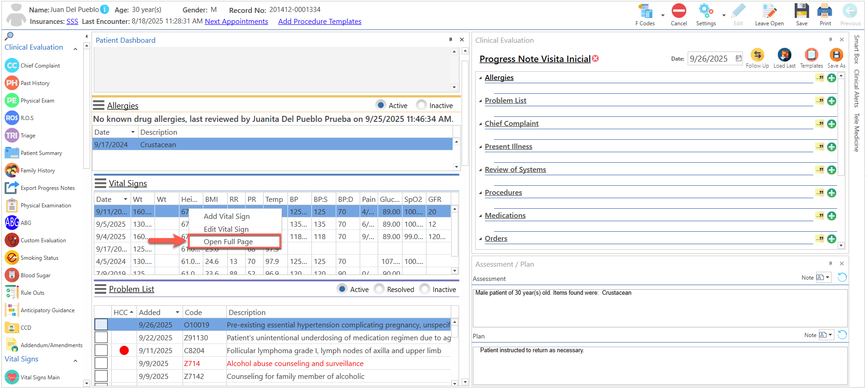The image size is (868, 389).
Task: Click the Save As icon
Action: [x=836, y=55]
